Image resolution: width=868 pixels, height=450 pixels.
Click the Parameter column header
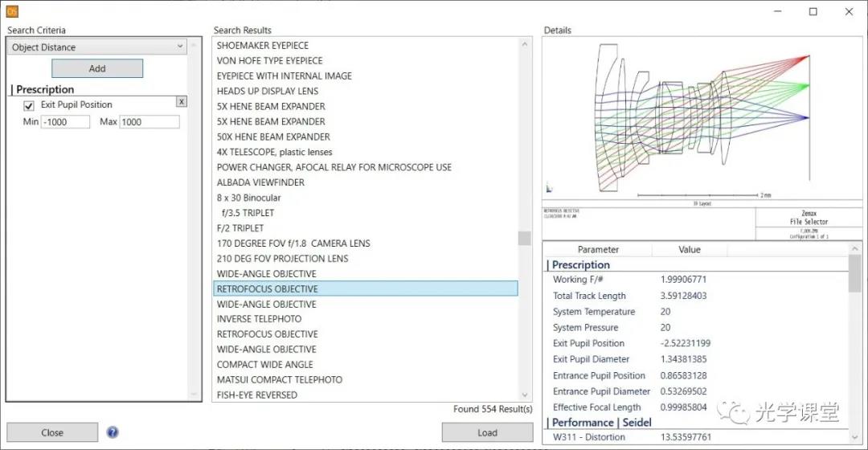point(598,250)
